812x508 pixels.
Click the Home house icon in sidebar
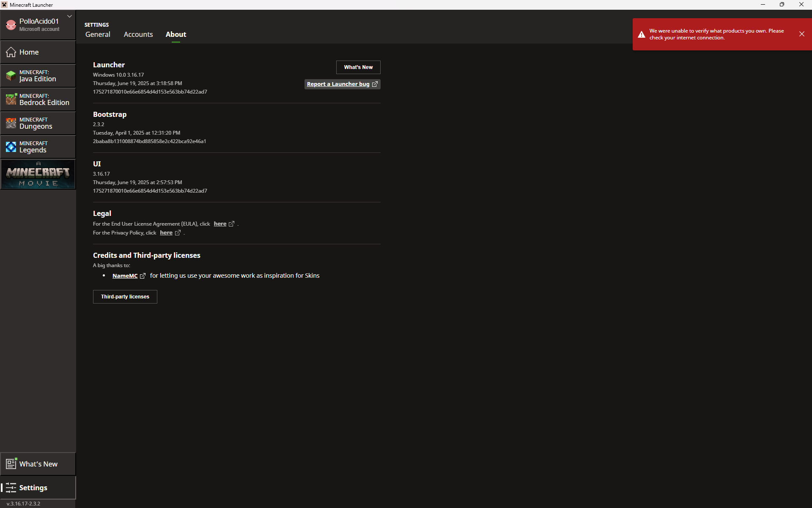[11, 52]
